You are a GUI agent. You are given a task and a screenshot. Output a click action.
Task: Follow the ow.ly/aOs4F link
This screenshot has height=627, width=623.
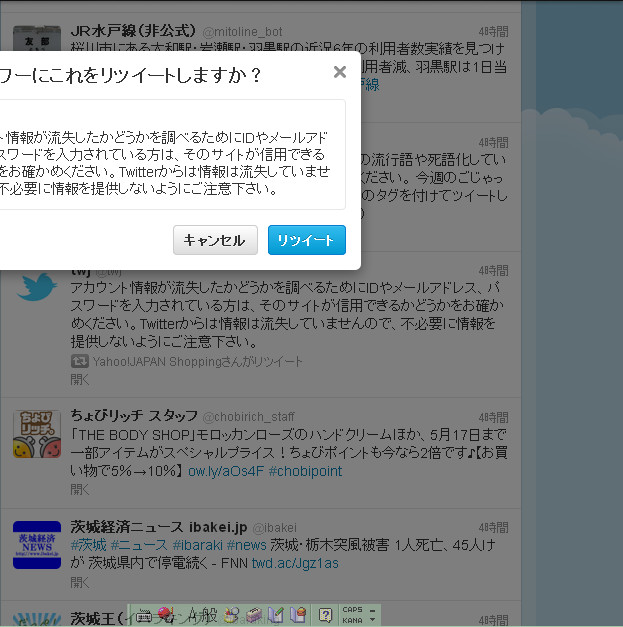[226, 471]
